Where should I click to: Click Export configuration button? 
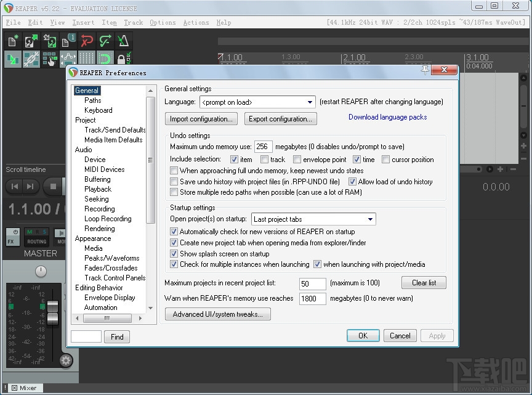click(x=280, y=119)
